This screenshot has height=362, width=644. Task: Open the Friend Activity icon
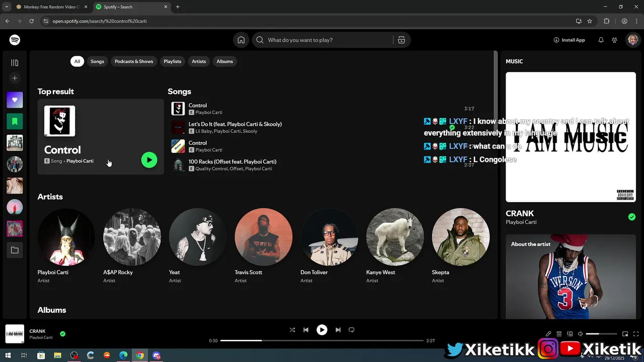[614, 40]
